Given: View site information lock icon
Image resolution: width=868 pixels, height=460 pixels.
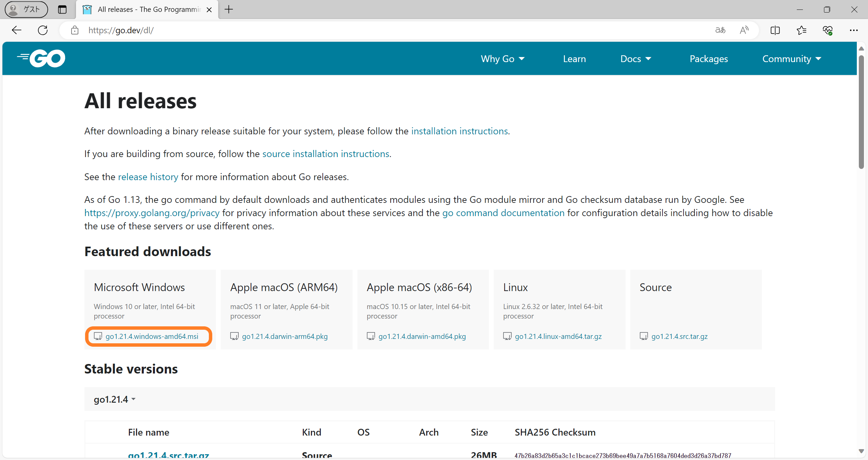Looking at the screenshot, I should point(75,30).
